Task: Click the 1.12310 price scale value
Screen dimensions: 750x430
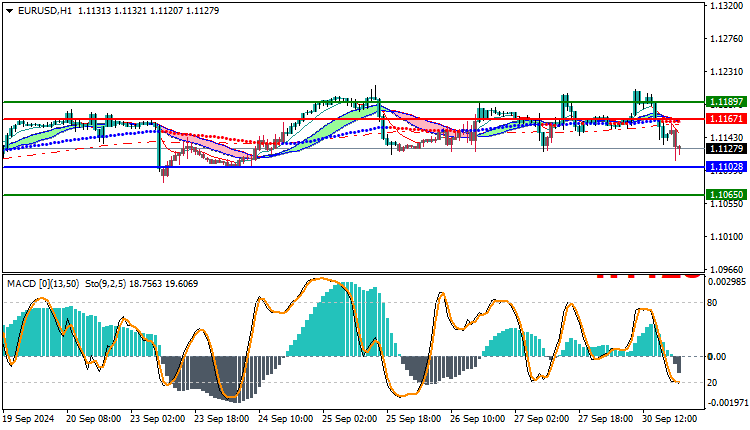Action: [727, 72]
